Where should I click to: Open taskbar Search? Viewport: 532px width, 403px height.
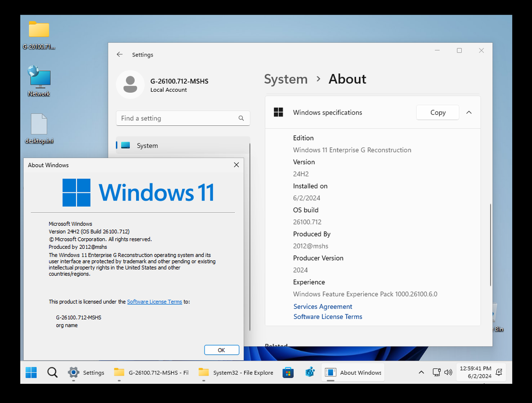tap(52, 372)
